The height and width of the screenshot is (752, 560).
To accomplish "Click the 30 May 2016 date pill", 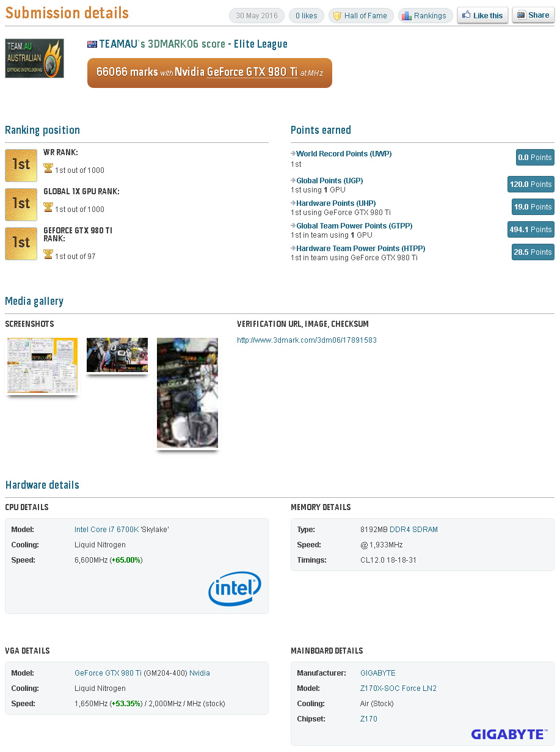I will coord(256,16).
